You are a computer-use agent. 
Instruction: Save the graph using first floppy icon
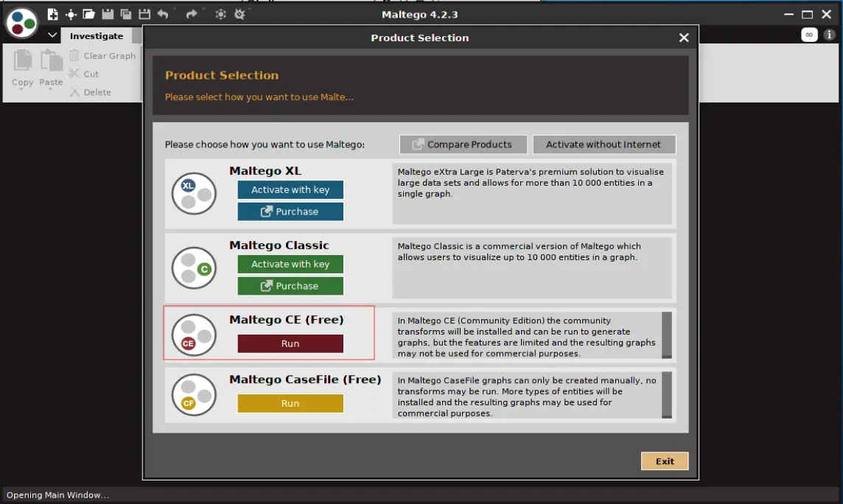[108, 14]
